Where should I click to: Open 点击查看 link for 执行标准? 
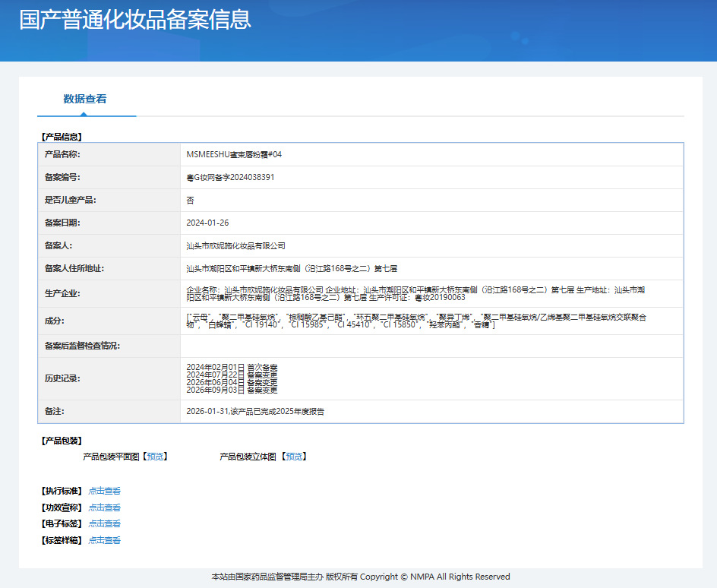pos(105,491)
